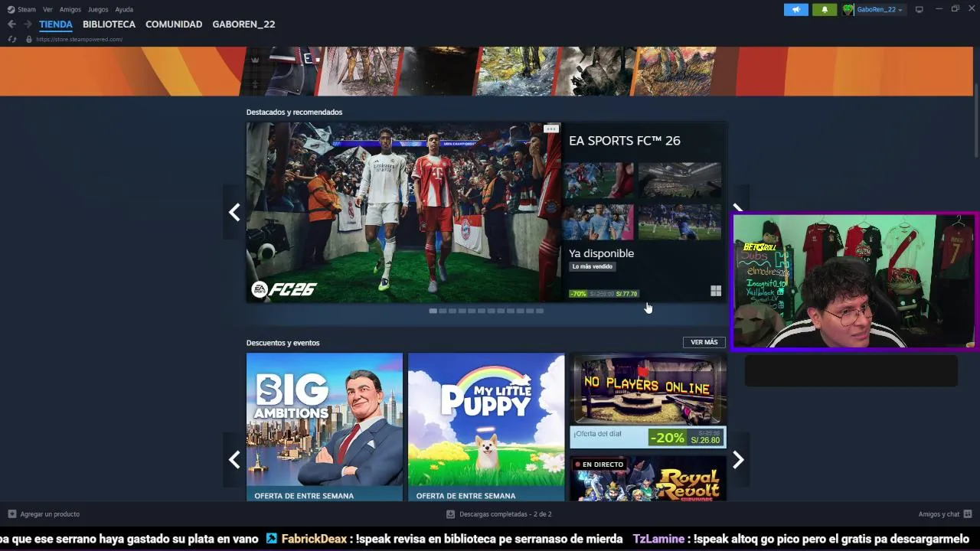Open the EA SPORTS FC 26 main image
The image size is (980, 551).
coord(403,212)
